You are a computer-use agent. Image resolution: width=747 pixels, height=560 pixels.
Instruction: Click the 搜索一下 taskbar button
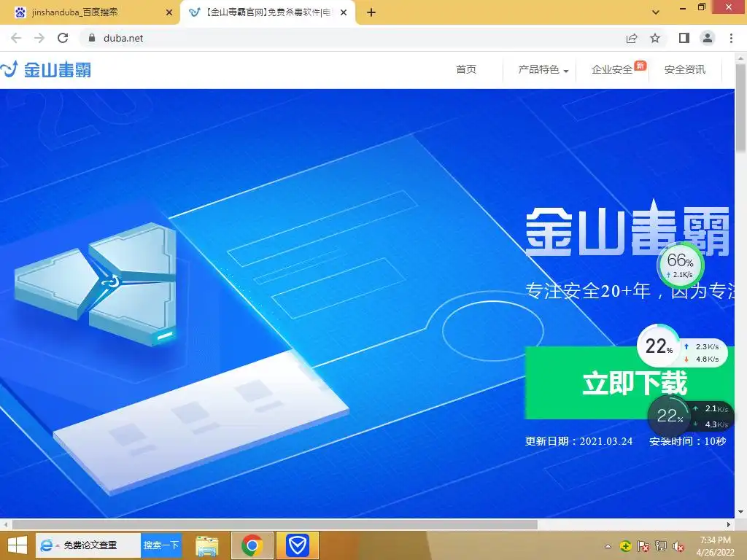(x=161, y=545)
